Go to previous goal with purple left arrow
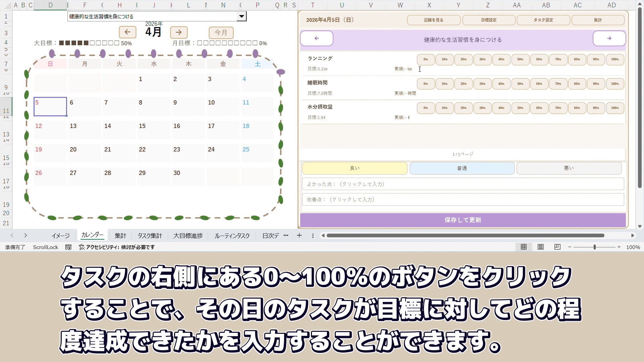Screen dimensions: 644x362 tap(317, 39)
